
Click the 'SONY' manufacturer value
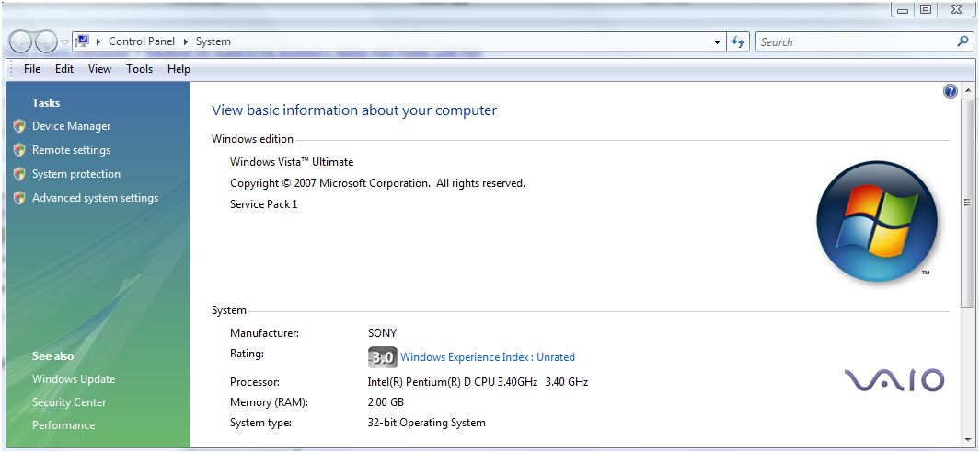click(x=382, y=333)
